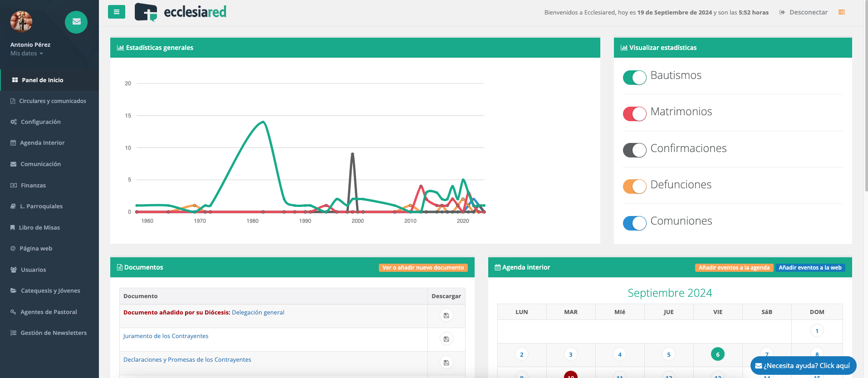Open the Usuarios menu item
The image size is (868, 378).
49,270
